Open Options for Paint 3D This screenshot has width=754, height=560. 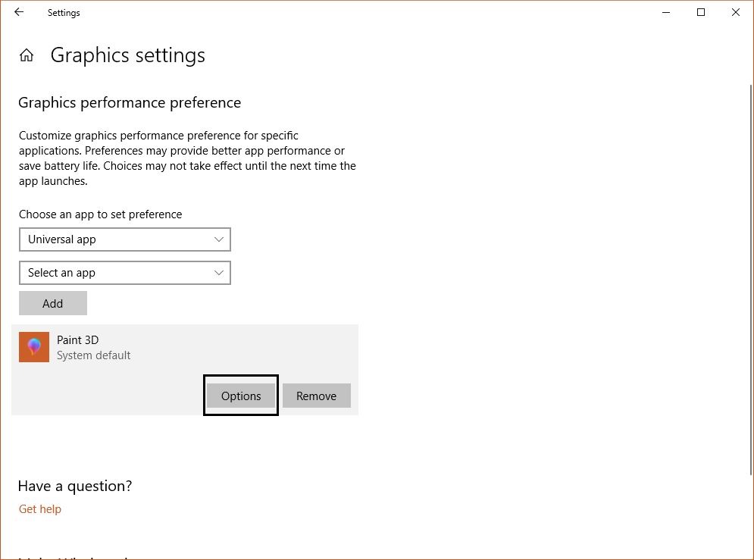241,396
